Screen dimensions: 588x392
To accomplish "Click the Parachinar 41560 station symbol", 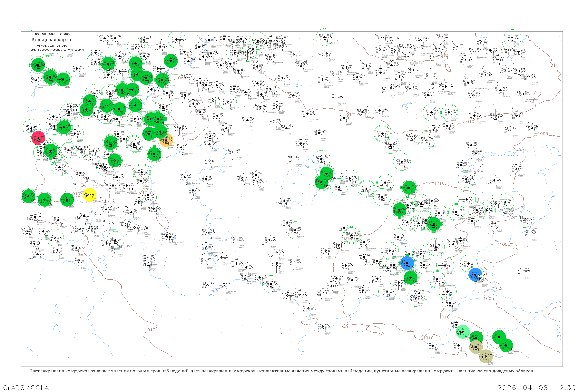I will [433, 346].
